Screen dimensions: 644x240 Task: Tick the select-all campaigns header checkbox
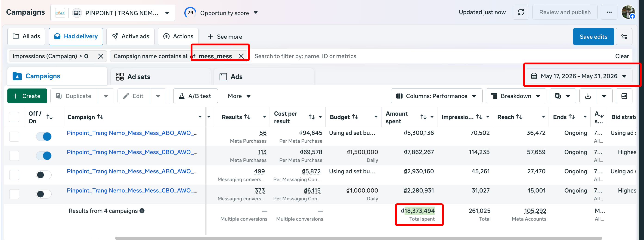(14, 117)
